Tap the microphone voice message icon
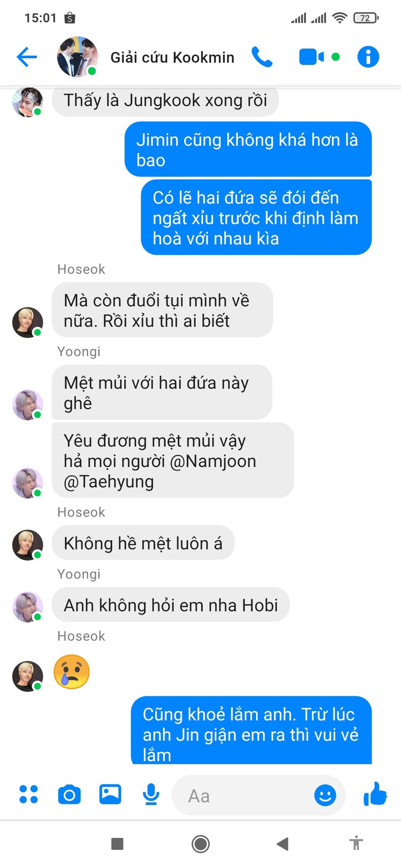The width and height of the screenshot is (401, 868). pyautogui.click(x=151, y=794)
